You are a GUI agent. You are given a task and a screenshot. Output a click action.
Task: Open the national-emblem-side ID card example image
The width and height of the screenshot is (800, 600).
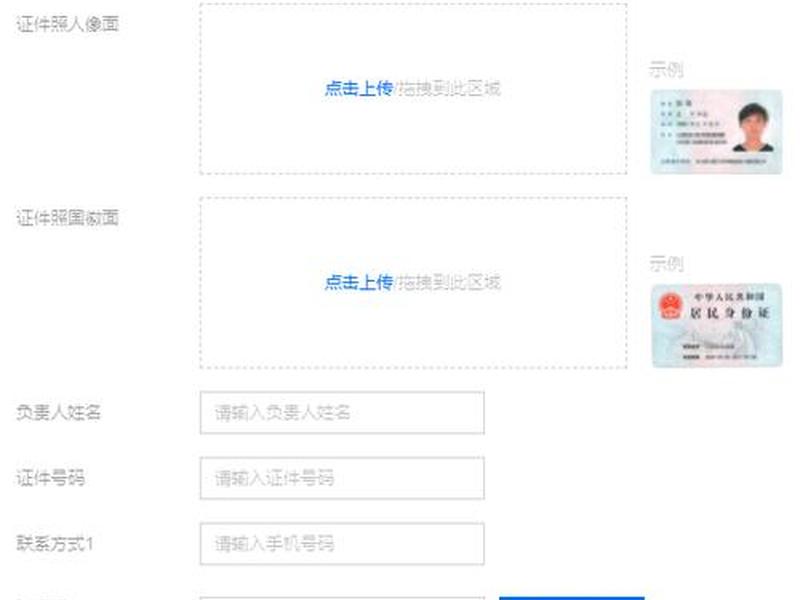(716, 326)
